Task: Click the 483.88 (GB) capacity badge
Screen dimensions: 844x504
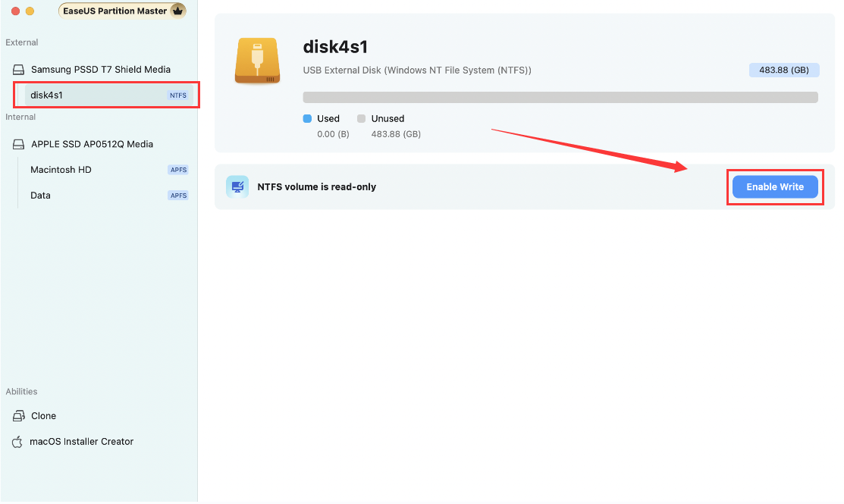Action: tap(784, 70)
